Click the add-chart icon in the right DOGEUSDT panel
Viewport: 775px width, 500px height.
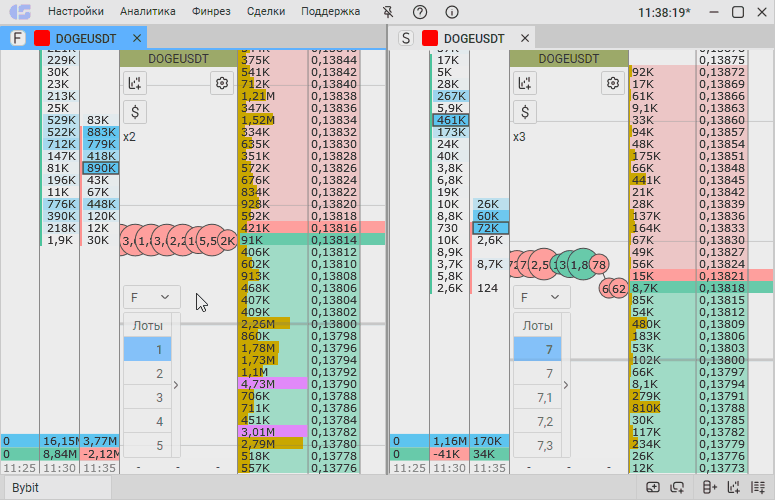click(x=525, y=83)
